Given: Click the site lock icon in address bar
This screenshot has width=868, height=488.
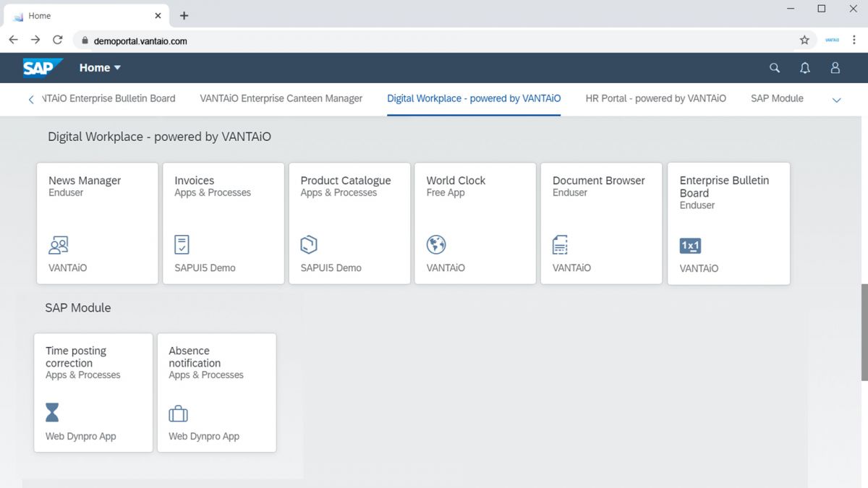Looking at the screenshot, I should click(85, 41).
